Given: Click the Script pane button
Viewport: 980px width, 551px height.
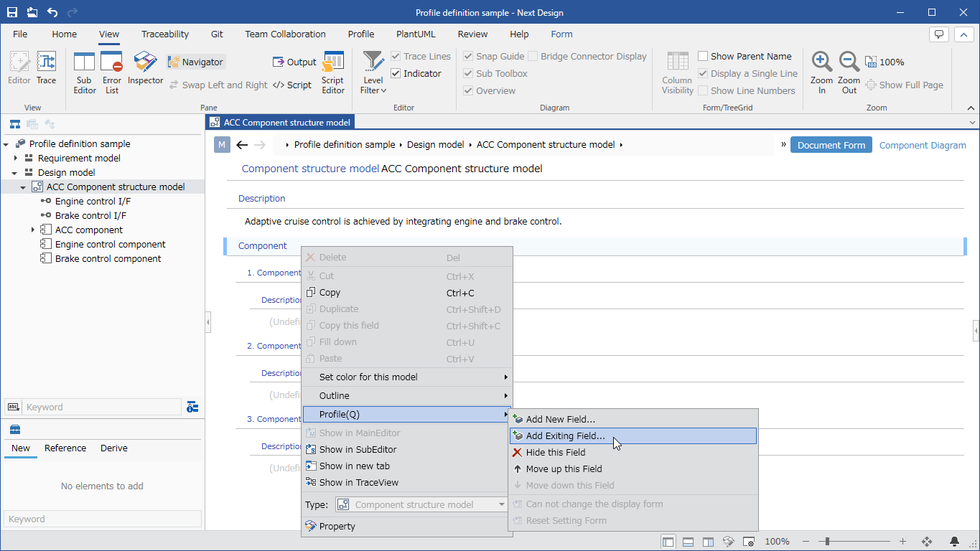Looking at the screenshot, I should click(292, 85).
